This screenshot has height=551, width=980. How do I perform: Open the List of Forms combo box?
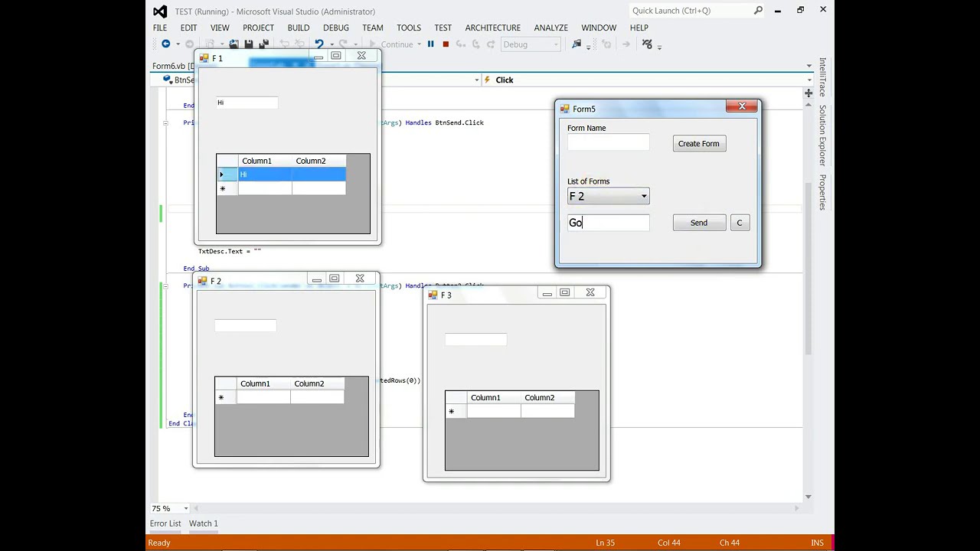tap(609, 197)
